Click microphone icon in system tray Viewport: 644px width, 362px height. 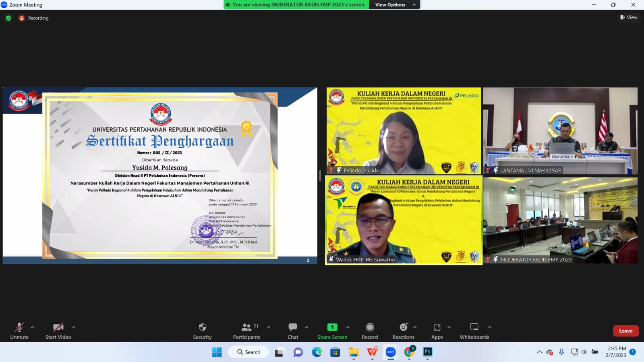(561, 352)
